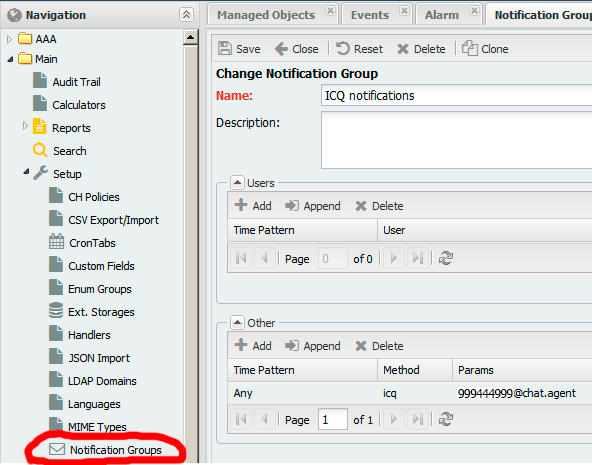Viewport: 592px width, 465px height.
Task: Click the Add plus icon under Users
Action: click(x=241, y=205)
